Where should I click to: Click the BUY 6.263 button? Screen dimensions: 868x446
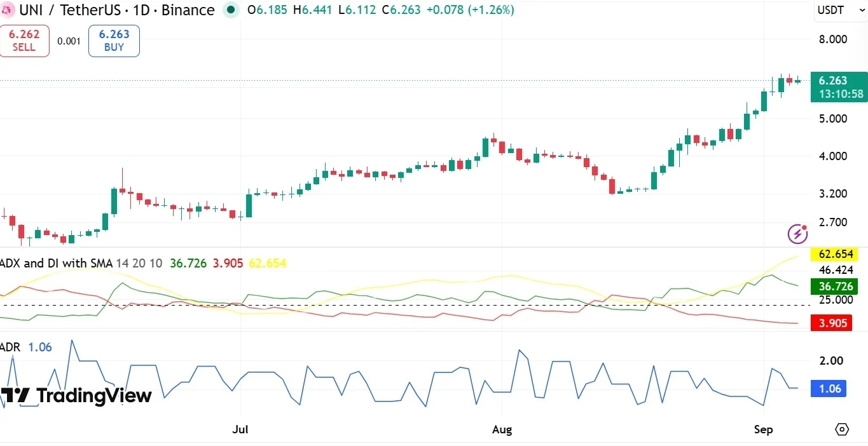click(x=114, y=41)
